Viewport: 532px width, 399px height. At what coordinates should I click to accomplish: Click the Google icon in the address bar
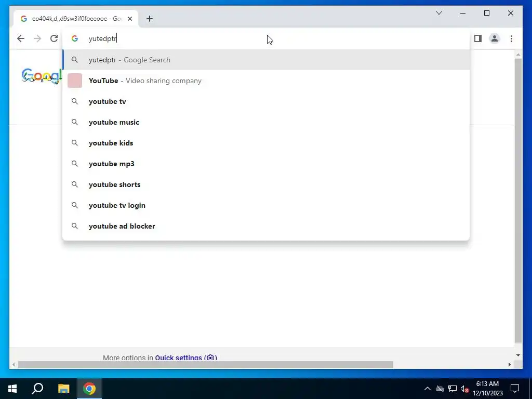pos(75,38)
